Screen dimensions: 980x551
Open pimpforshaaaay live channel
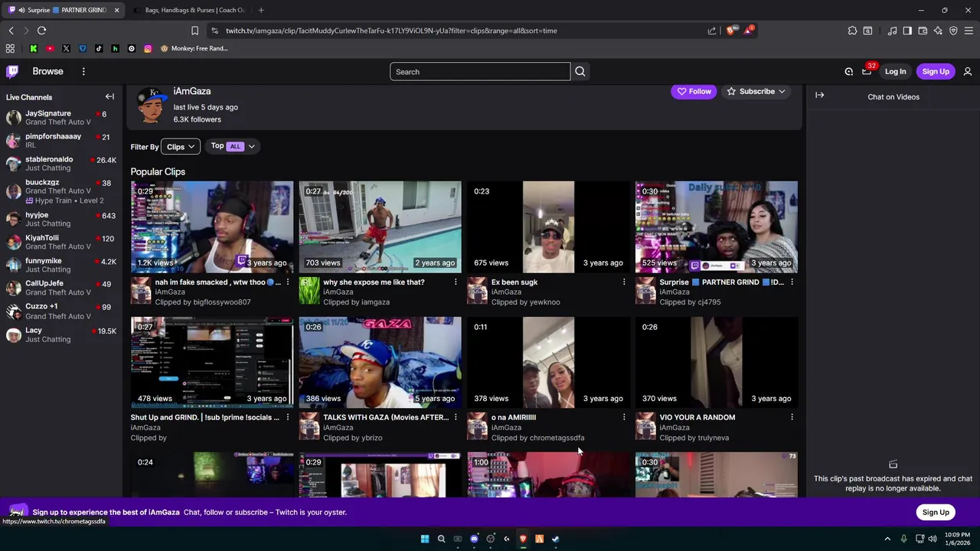pyautogui.click(x=61, y=140)
